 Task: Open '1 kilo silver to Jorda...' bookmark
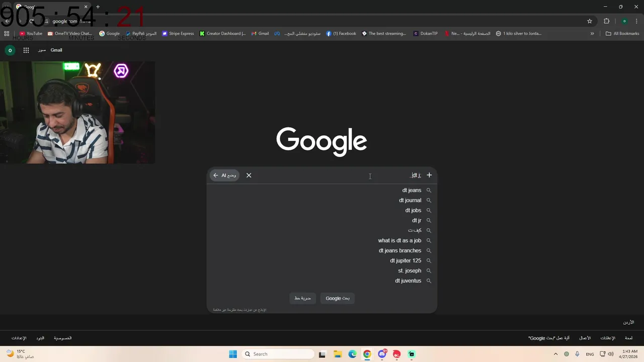(519, 34)
